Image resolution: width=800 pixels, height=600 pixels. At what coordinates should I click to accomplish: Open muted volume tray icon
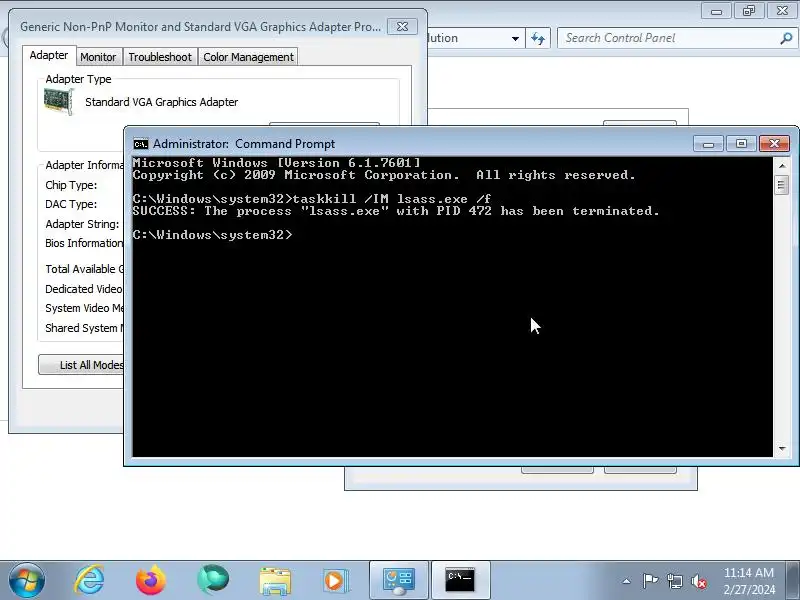click(698, 581)
